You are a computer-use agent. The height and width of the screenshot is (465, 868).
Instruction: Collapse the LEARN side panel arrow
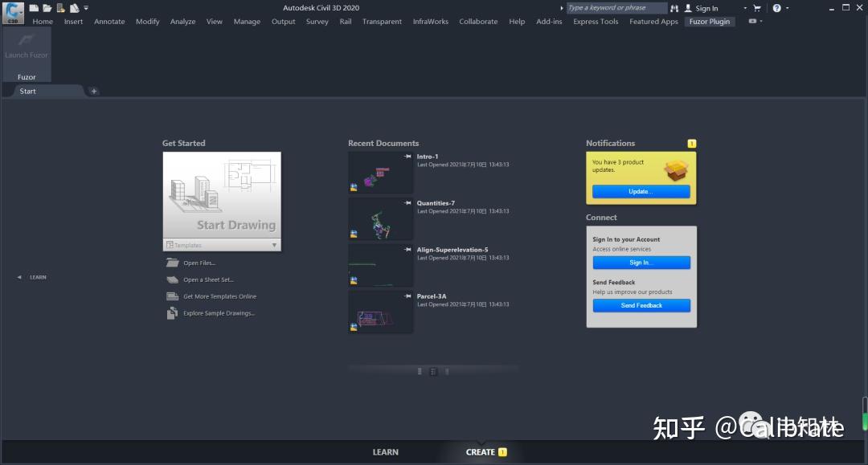[x=18, y=276]
